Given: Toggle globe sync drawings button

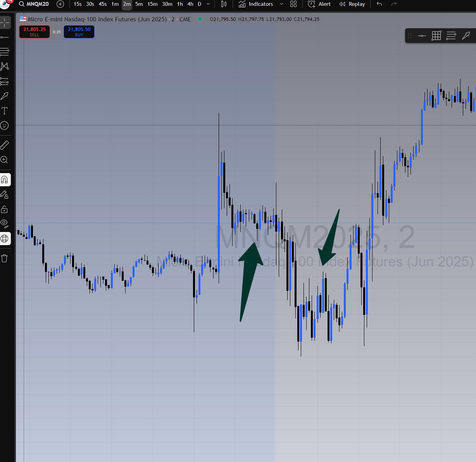Looking at the screenshot, I should pyautogui.click(x=5, y=239).
